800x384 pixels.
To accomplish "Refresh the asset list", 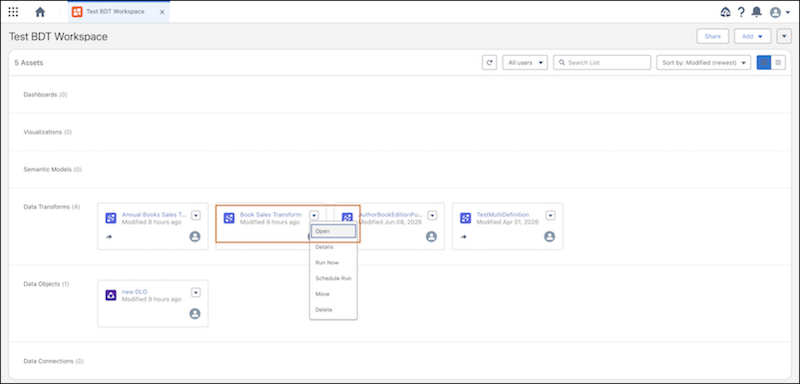I will [489, 62].
